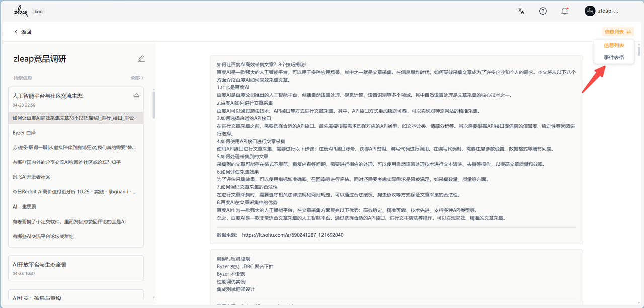Expand the AI开放平台与生态全景 card
The height and width of the screenshot is (308, 644).
pos(76,268)
